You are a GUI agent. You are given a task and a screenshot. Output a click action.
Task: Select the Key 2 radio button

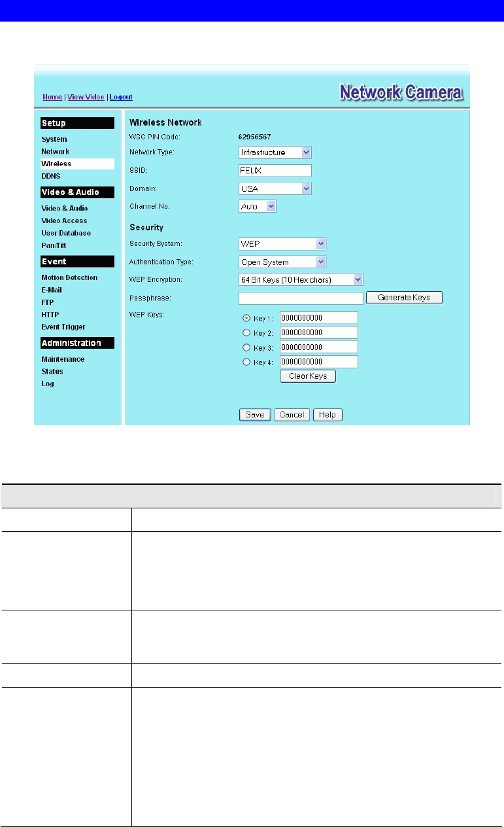pos(246,332)
